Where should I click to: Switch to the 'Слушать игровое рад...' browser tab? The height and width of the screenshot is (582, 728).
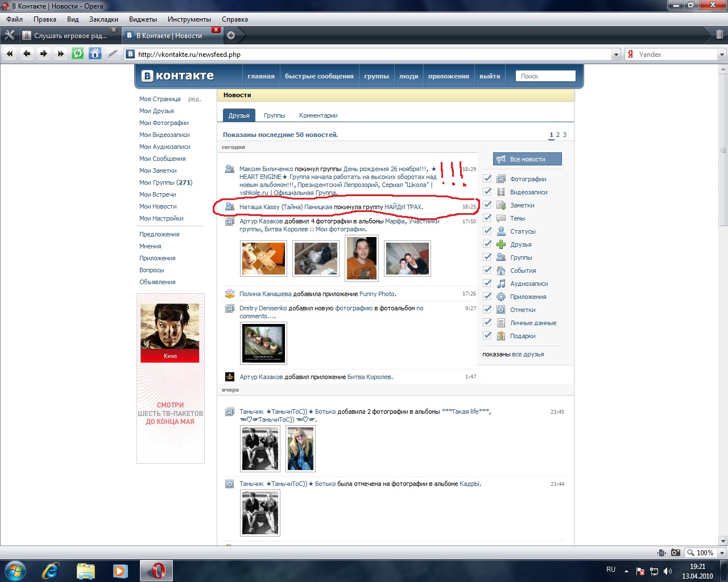(x=69, y=35)
